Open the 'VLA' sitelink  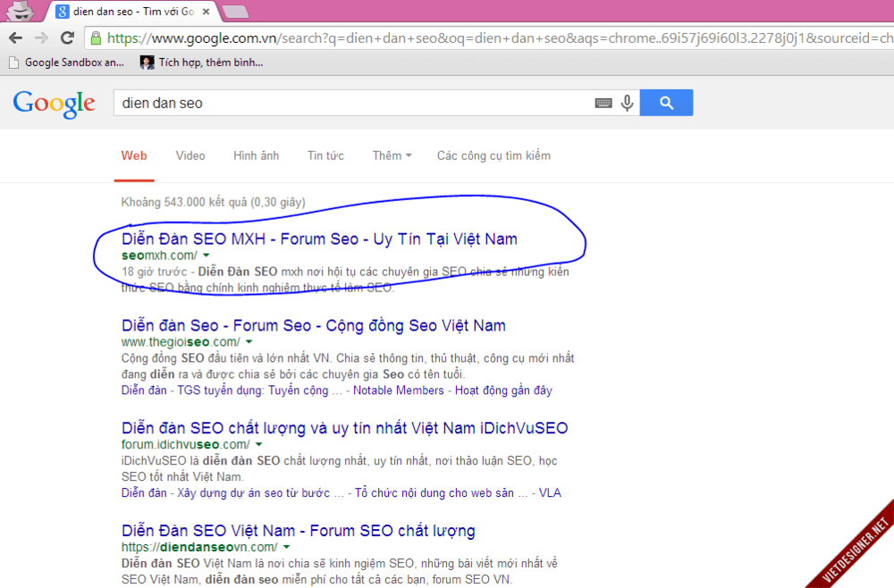pos(550,493)
